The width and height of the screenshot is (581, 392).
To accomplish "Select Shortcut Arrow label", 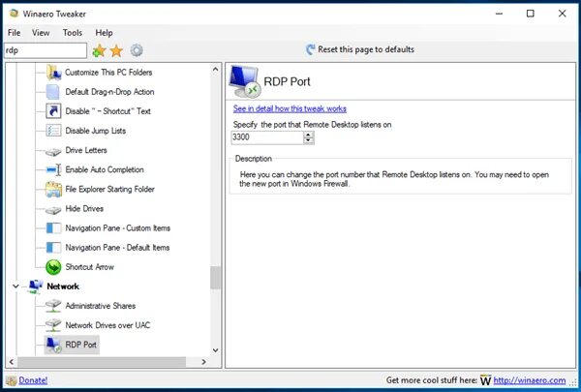I will [90, 267].
